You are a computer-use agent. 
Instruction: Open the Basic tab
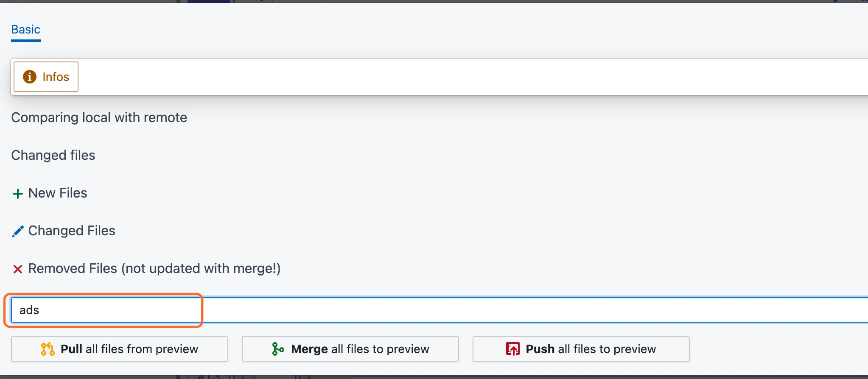(25, 30)
